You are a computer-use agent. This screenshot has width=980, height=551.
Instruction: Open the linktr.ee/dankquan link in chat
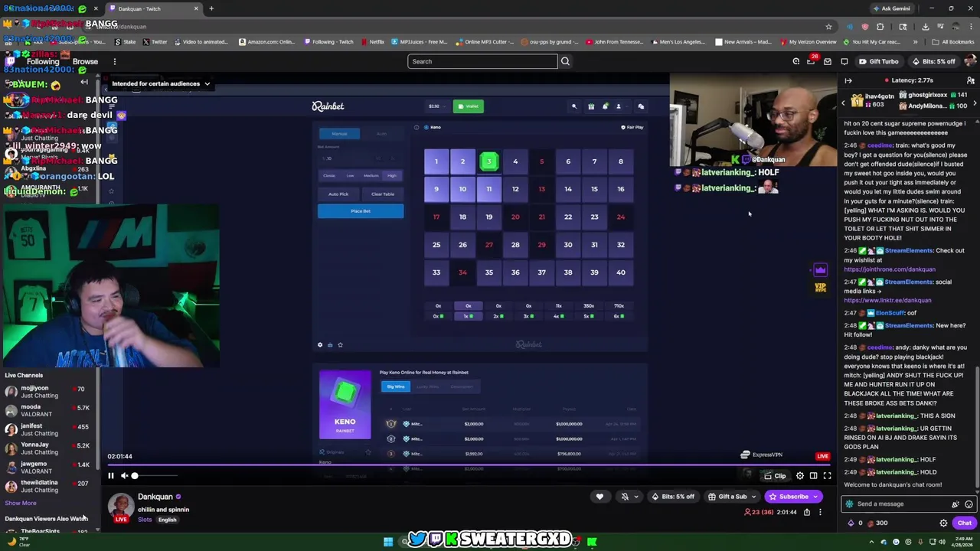pos(887,300)
